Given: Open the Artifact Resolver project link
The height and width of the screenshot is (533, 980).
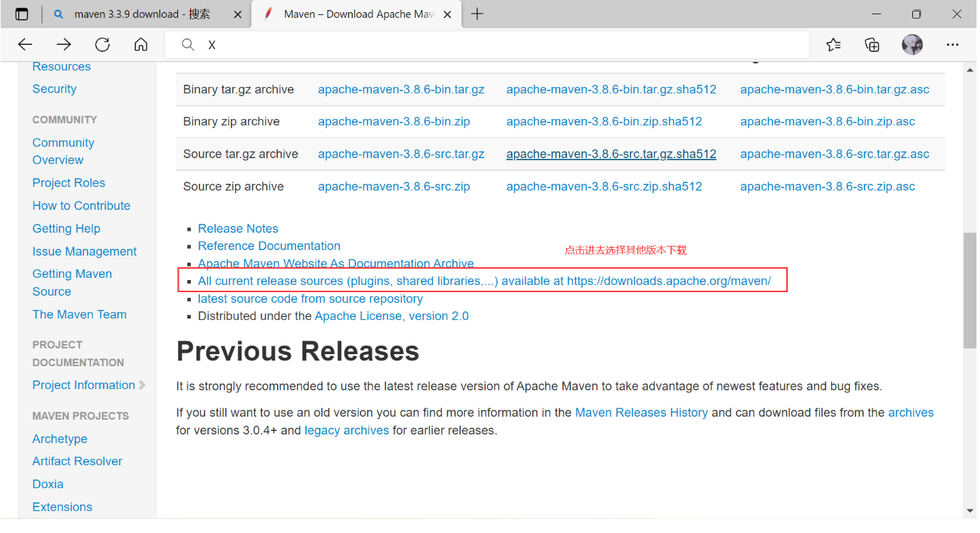Looking at the screenshot, I should pyautogui.click(x=77, y=461).
